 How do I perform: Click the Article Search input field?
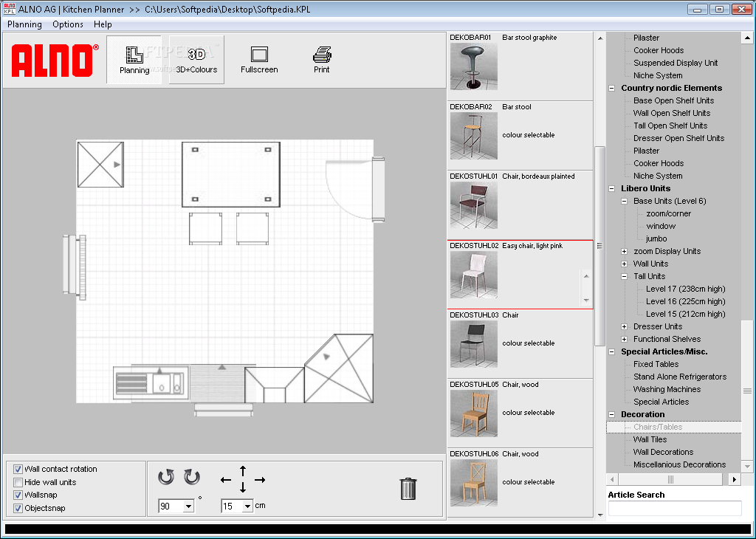[x=673, y=508]
